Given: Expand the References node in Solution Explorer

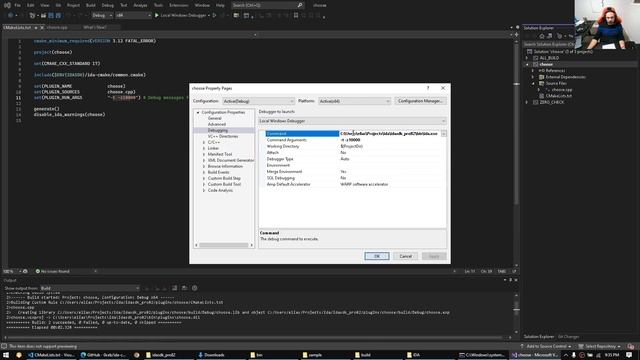Looking at the screenshot, I should [x=533, y=71].
